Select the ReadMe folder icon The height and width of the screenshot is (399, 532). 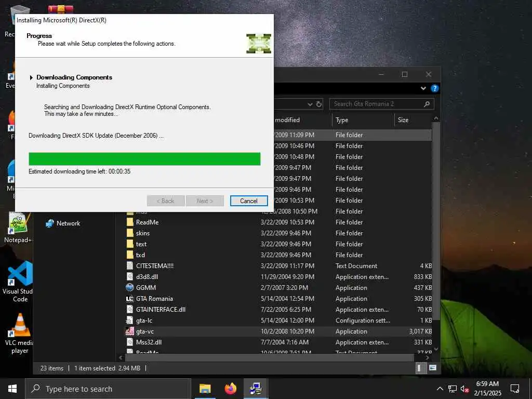pyautogui.click(x=129, y=222)
